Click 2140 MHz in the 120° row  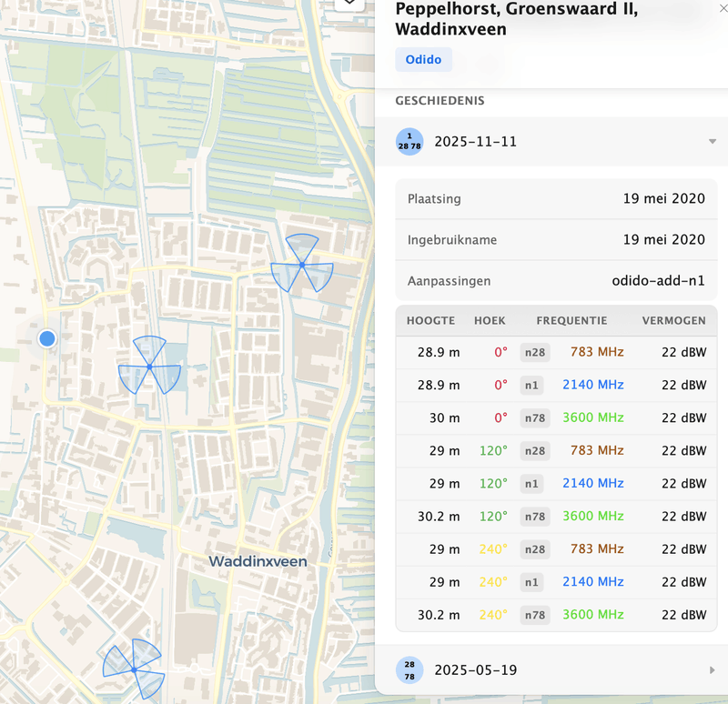coord(593,483)
